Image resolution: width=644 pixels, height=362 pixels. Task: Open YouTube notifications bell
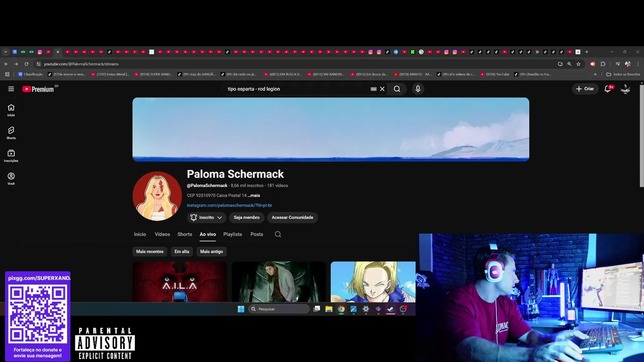608,89
